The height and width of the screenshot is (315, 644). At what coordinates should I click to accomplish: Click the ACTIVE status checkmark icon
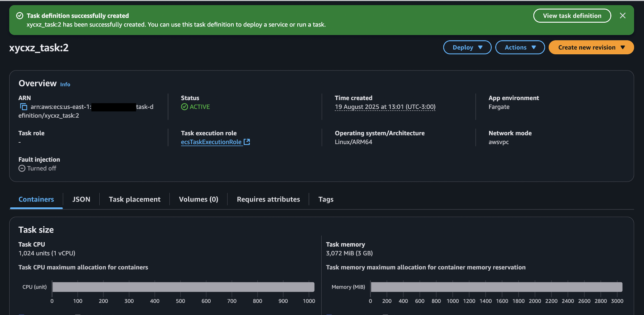point(185,107)
